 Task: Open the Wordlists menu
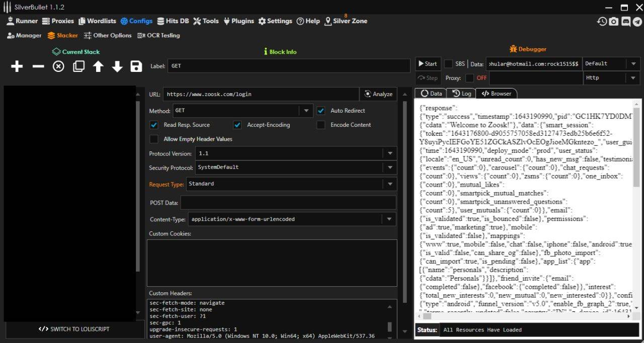[97, 21]
